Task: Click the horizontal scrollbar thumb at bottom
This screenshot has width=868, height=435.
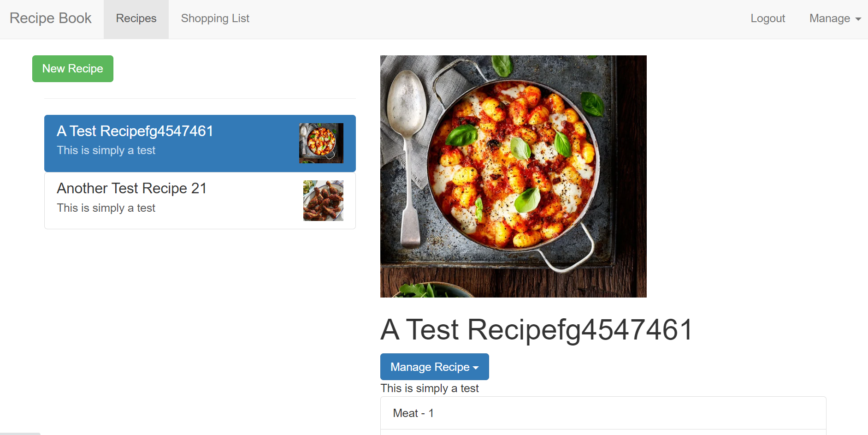Action: click(20, 434)
